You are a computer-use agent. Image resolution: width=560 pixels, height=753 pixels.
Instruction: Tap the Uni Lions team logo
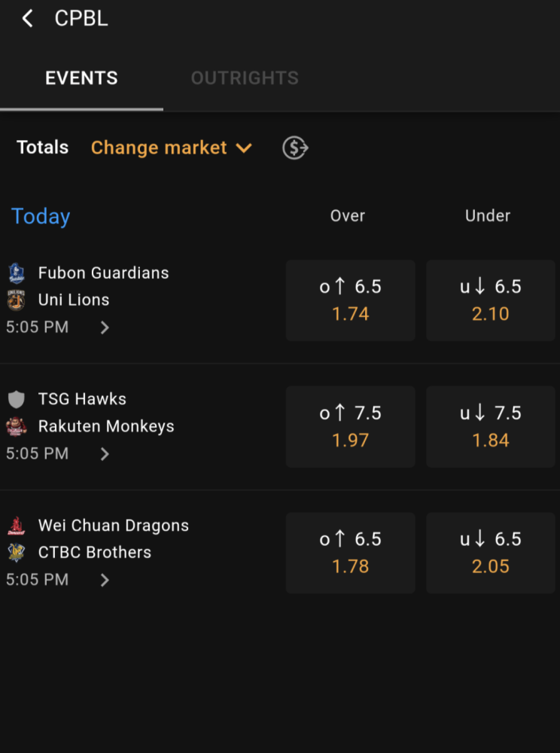(17, 300)
